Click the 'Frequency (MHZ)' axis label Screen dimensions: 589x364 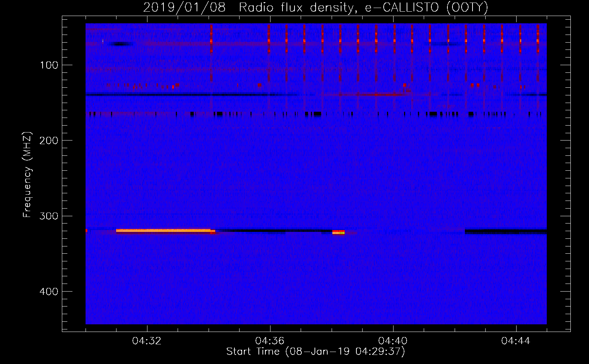tap(27, 175)
